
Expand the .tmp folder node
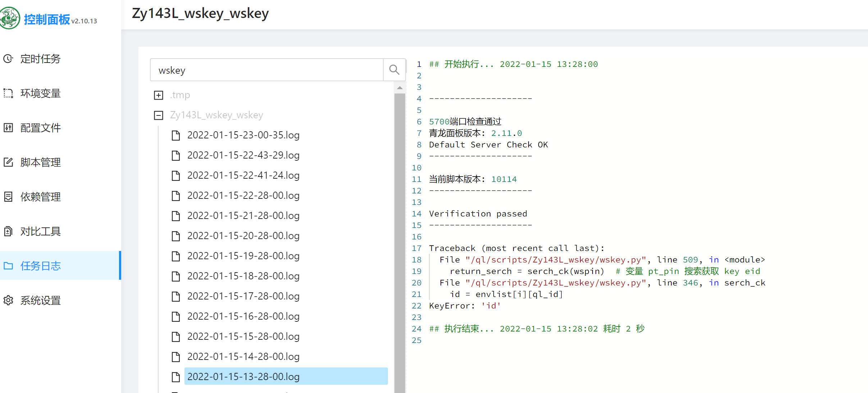(x=159, y=95)
